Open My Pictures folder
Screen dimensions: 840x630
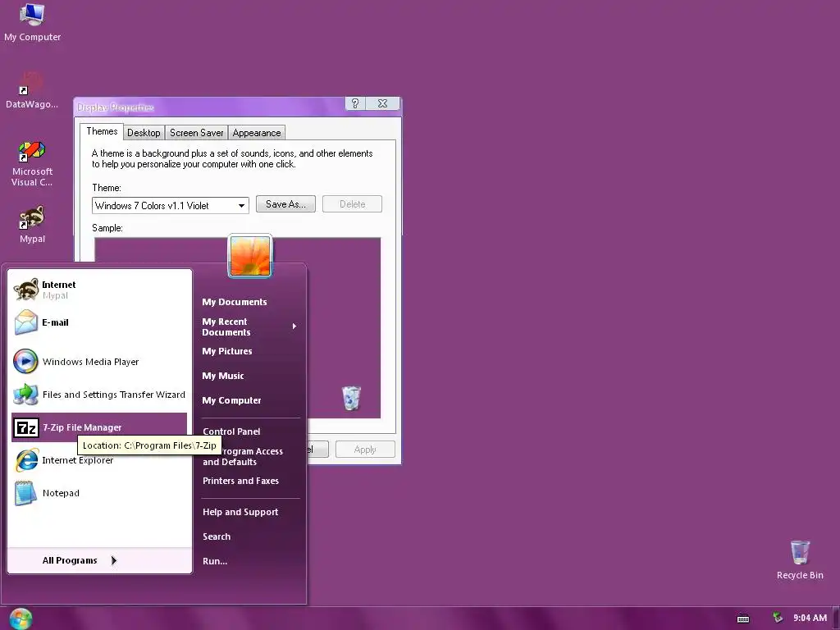tap(227, 351)
